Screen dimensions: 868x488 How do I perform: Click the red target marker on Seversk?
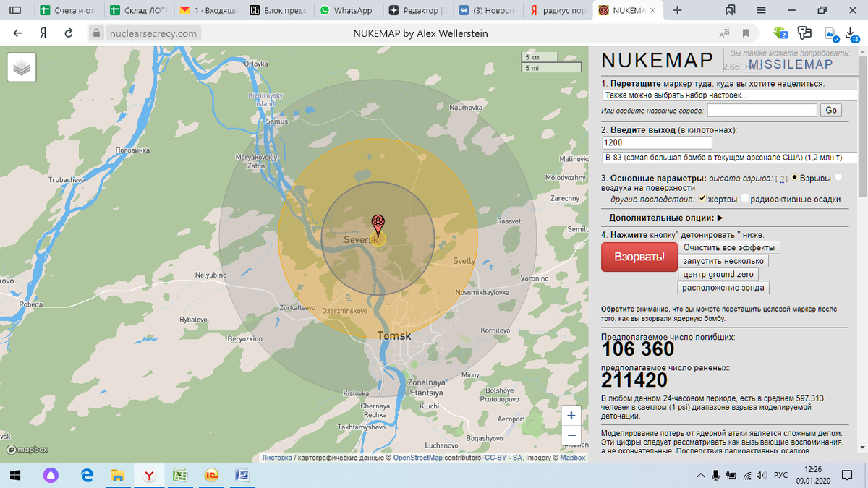(378, 223)
